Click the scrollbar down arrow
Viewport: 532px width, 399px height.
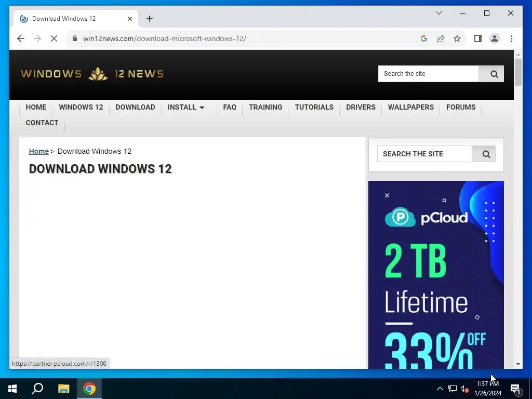(518, 364)
